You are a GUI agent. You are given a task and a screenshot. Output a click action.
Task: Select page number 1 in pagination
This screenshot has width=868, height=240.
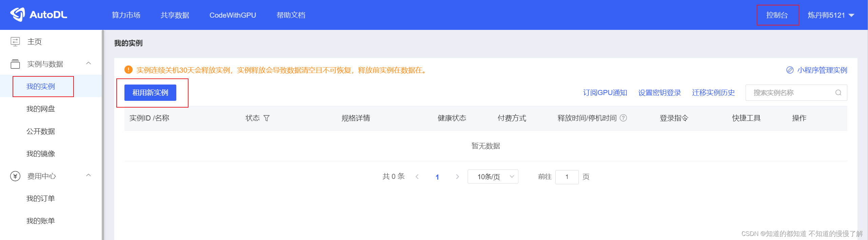437,177
